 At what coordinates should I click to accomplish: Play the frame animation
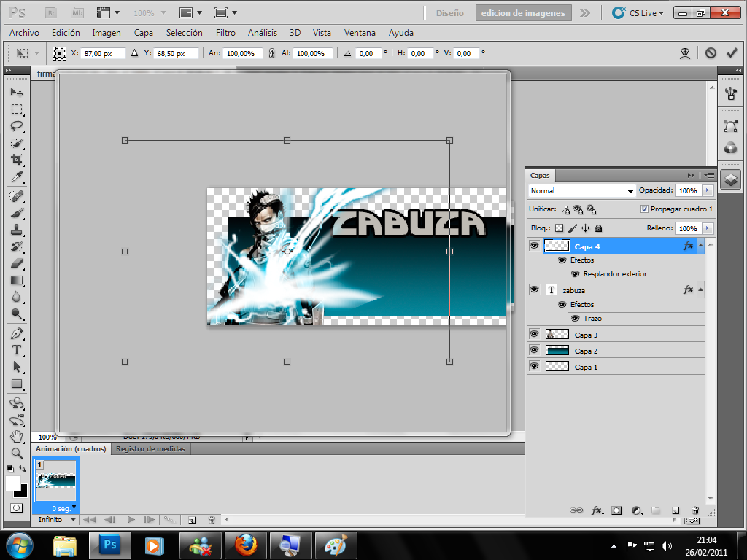pyautogui.click(x=131, y=520)
